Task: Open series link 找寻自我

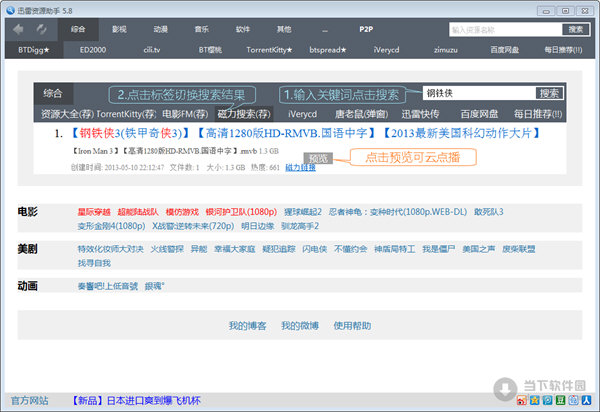Action: click(x=94, y=263)
